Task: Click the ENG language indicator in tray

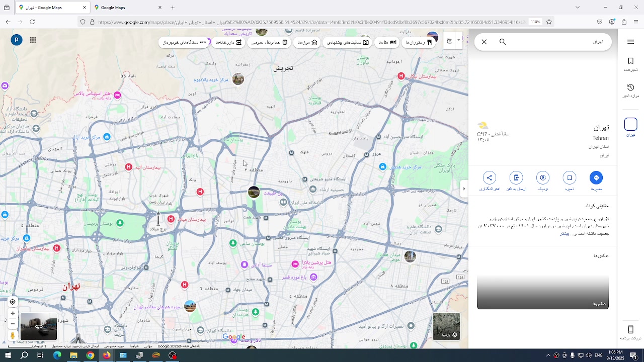Action: 599,355
